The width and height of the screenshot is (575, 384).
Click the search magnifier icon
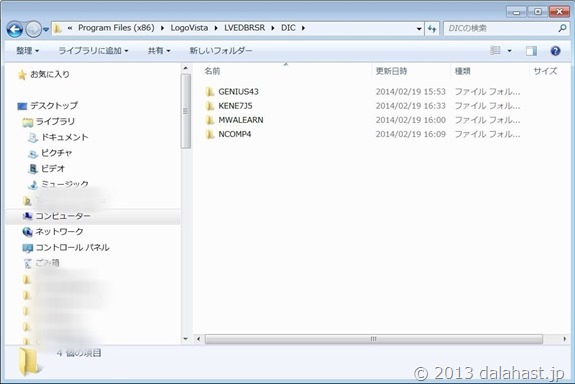562,28
